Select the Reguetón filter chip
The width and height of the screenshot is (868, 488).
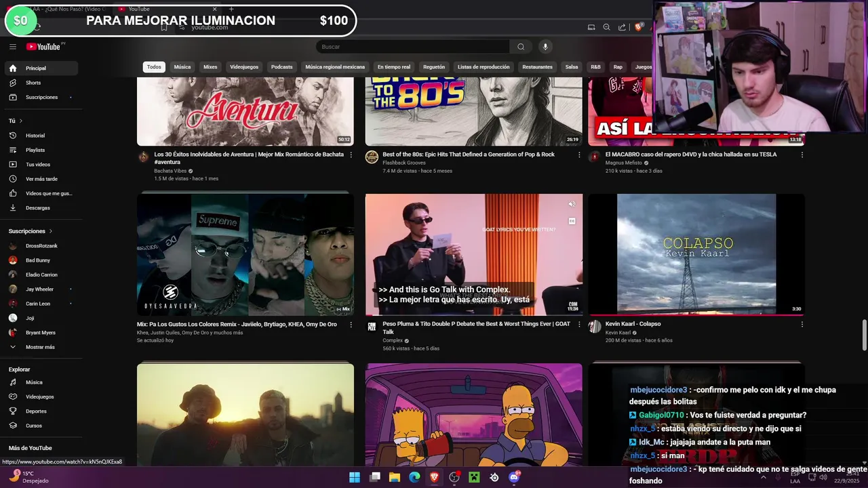[x=434, y=67]
